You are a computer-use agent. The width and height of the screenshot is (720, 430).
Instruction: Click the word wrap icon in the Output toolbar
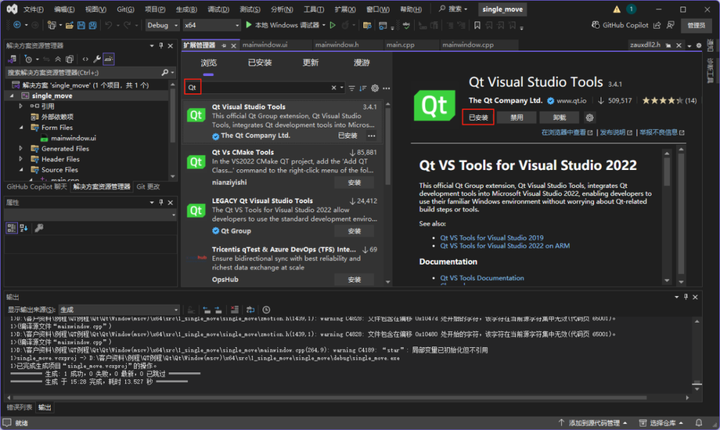(250, 310)
